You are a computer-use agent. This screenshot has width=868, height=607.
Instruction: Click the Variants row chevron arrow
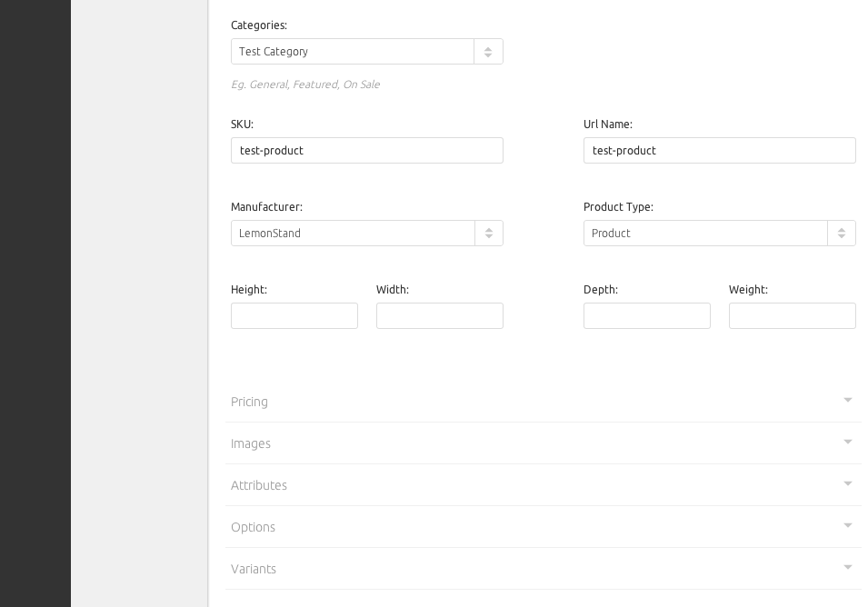[x=848, y=567]
